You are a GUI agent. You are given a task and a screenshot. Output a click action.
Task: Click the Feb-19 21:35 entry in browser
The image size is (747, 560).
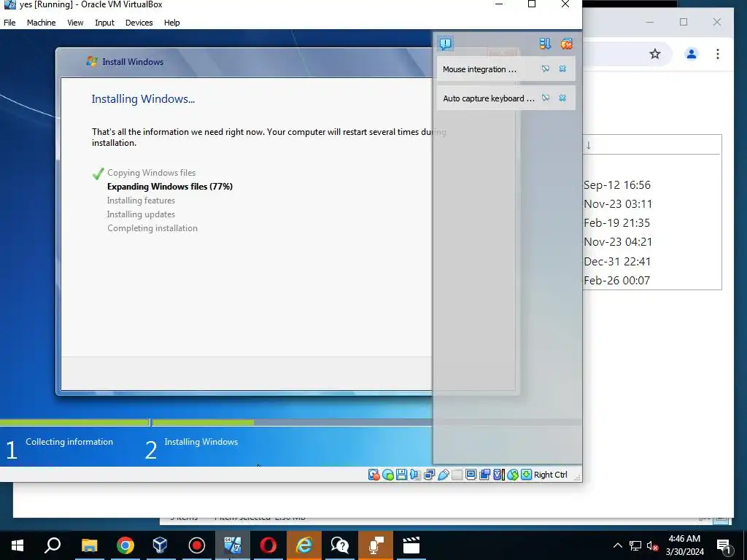[617, 223]
